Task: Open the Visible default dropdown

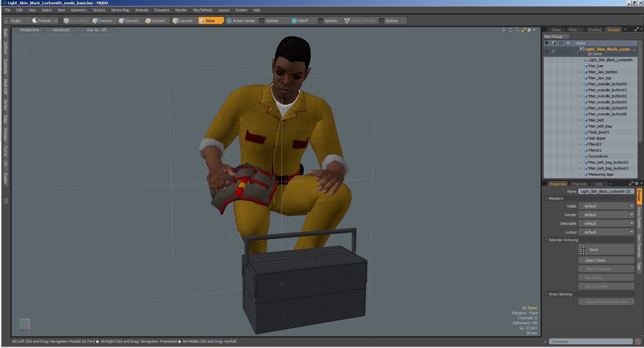Action: coord(609,206)
